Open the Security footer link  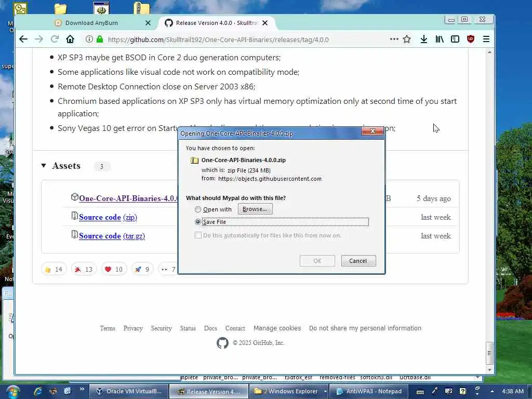162,328
